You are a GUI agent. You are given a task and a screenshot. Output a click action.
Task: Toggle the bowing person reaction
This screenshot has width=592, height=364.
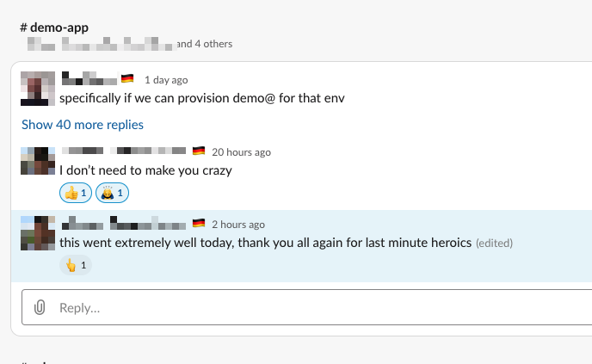112,193
